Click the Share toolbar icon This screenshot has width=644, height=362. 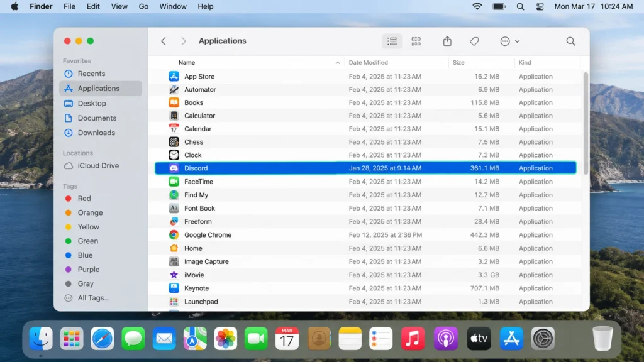(447, 41)
